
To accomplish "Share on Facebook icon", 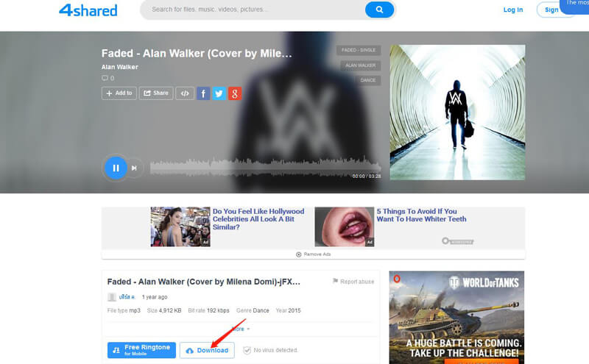I will click(x=203, y=93).
